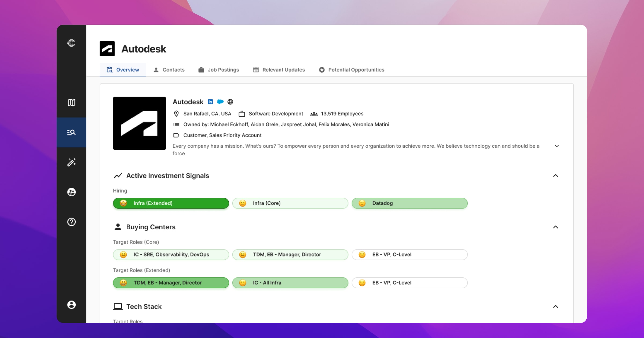Collapse the Active Investment Signals section

[555, 176]
